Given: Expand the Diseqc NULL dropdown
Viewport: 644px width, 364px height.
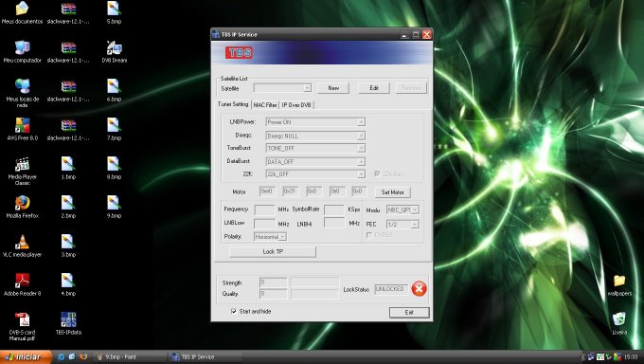Looking at the screenshot, I should click(315, 136).
